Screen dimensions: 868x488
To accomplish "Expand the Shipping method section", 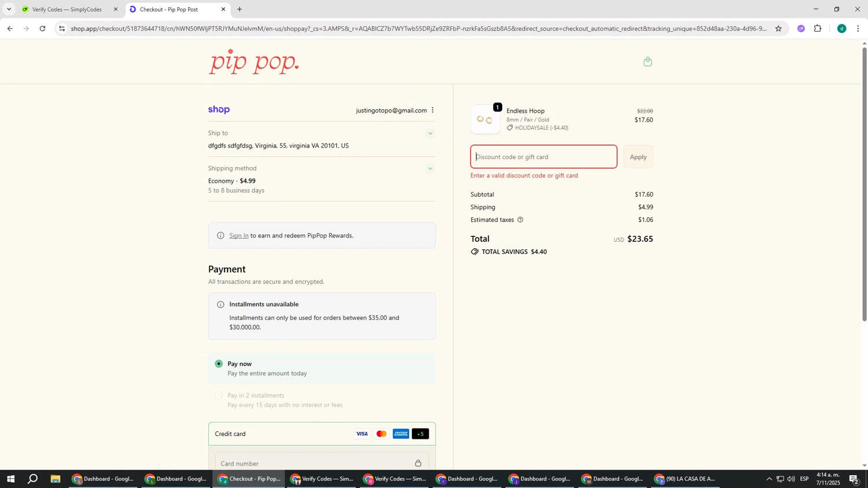I will pos(430,169).
